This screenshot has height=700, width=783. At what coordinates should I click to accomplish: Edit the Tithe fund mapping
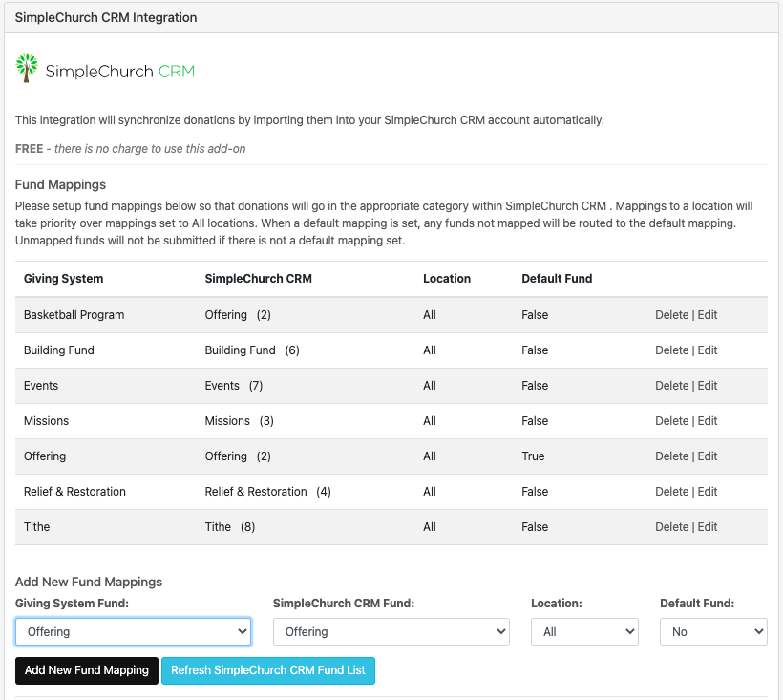708,527
